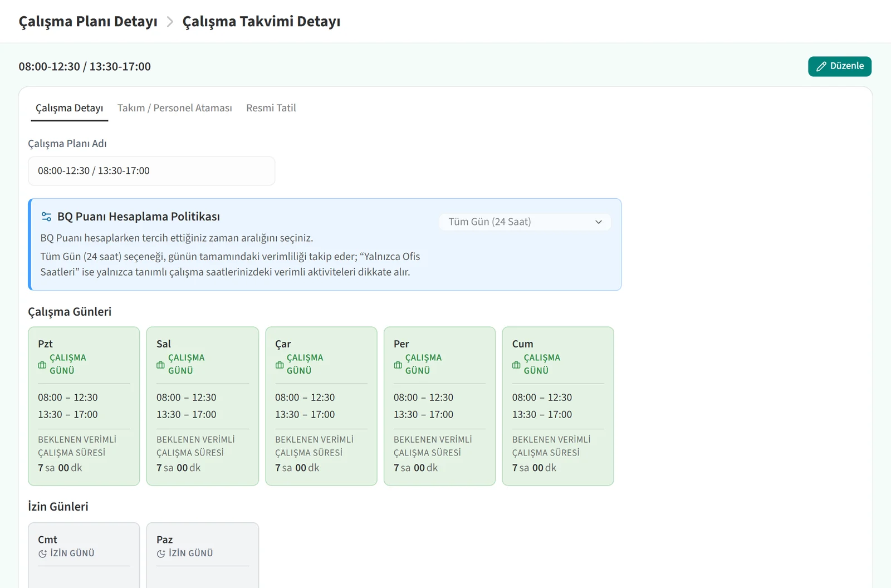Click the Çalışma Günleri section heading
891x588 pixels.
click(x=70, y=312)
